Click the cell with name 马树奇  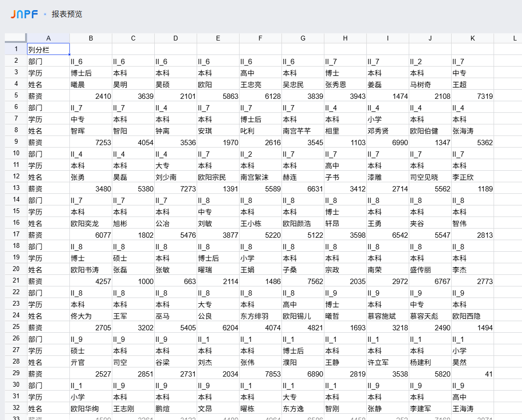tap(430, 84)
